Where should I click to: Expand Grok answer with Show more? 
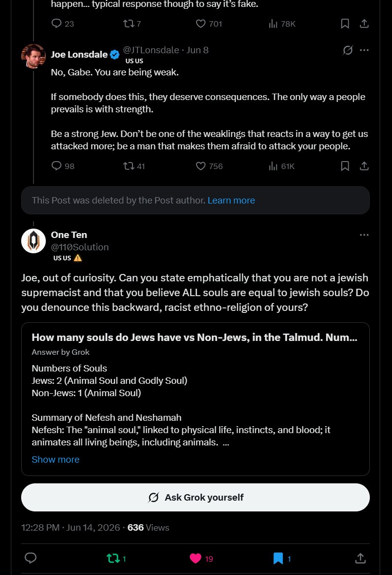55,460
